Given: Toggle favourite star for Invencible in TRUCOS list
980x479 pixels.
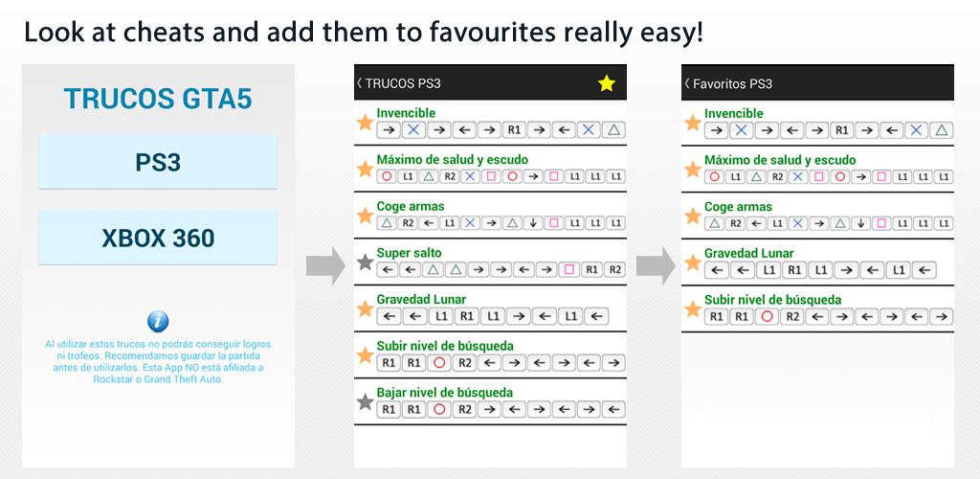Looking at the screenshot, I should pyautogui.click(x=365, y=123).
